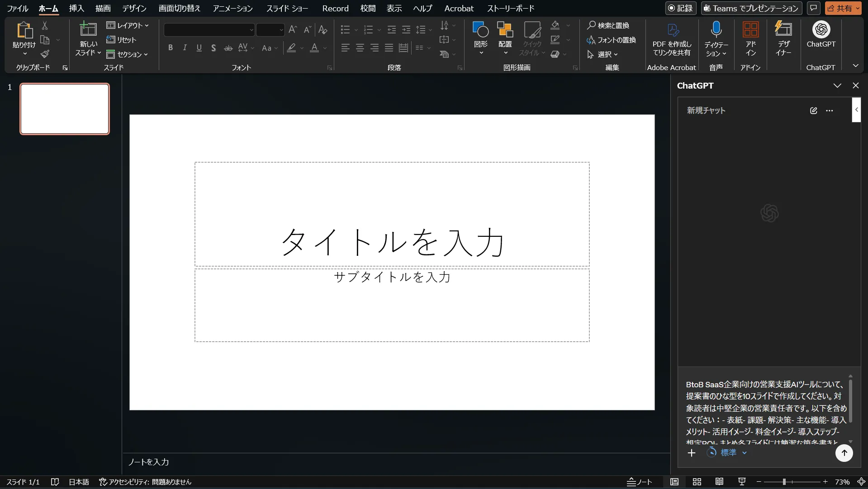
Task: Click the New Slide icon
Action: click(88, 29)
